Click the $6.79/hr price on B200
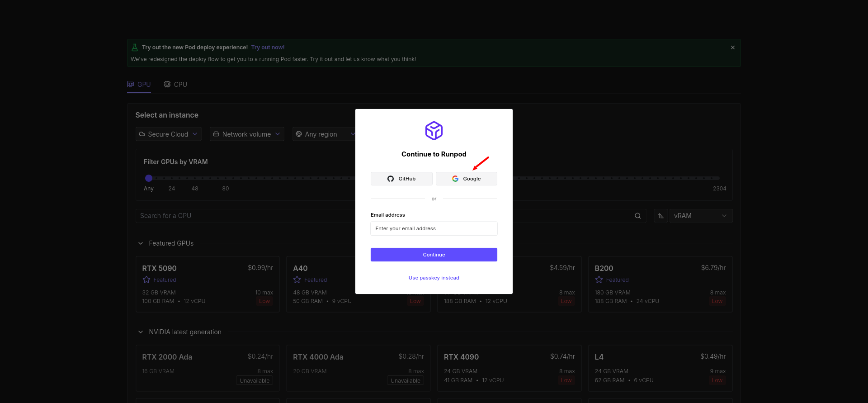Screen dimensions: 868x403 click(713, 268)
